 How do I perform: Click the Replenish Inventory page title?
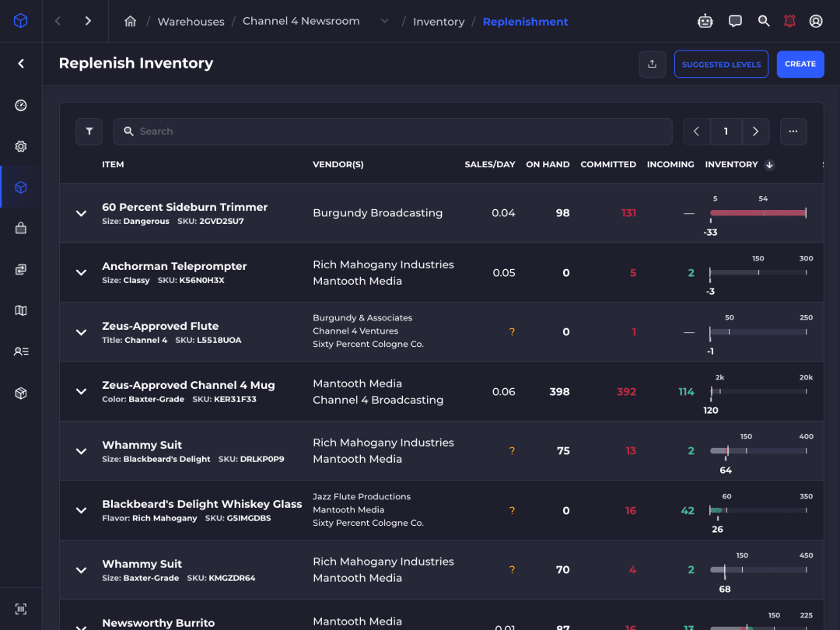pyautogui.click(x=136, y=63)
